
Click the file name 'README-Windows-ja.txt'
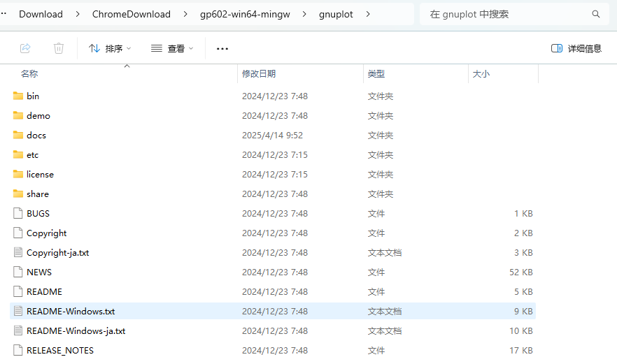pyautogui.click(x=76, y=331)
